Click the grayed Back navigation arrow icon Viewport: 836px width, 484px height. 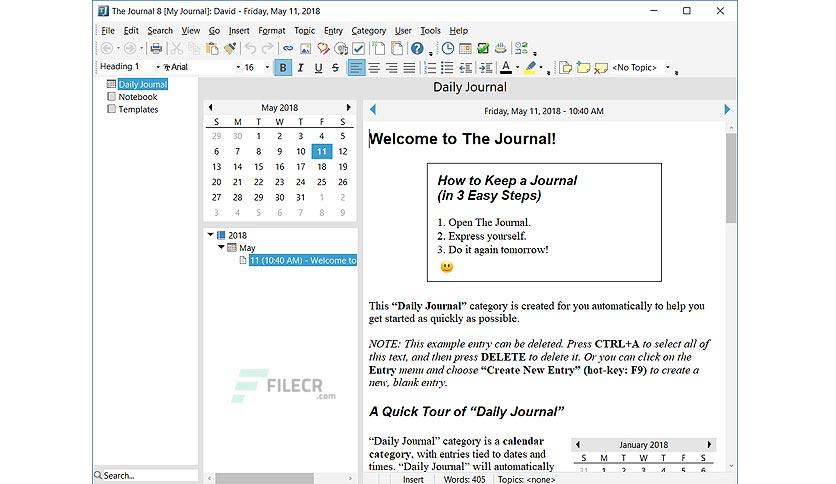(107, 49)
